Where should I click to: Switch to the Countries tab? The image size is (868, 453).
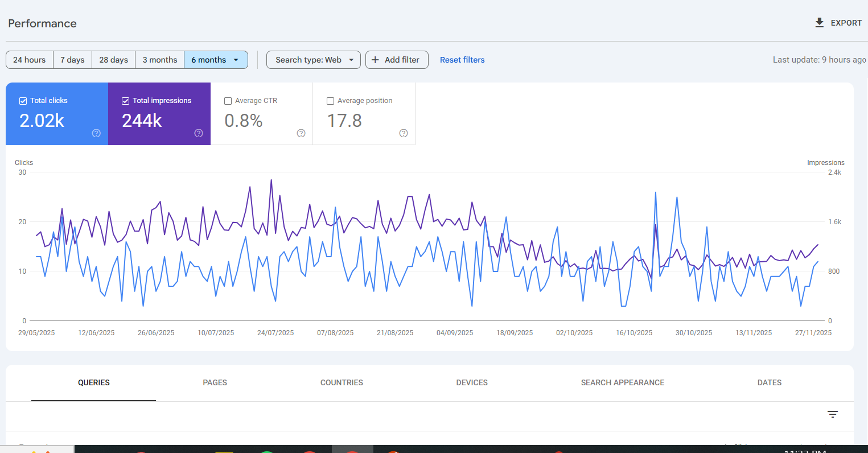pyautogui.click(x=342, y=382)
